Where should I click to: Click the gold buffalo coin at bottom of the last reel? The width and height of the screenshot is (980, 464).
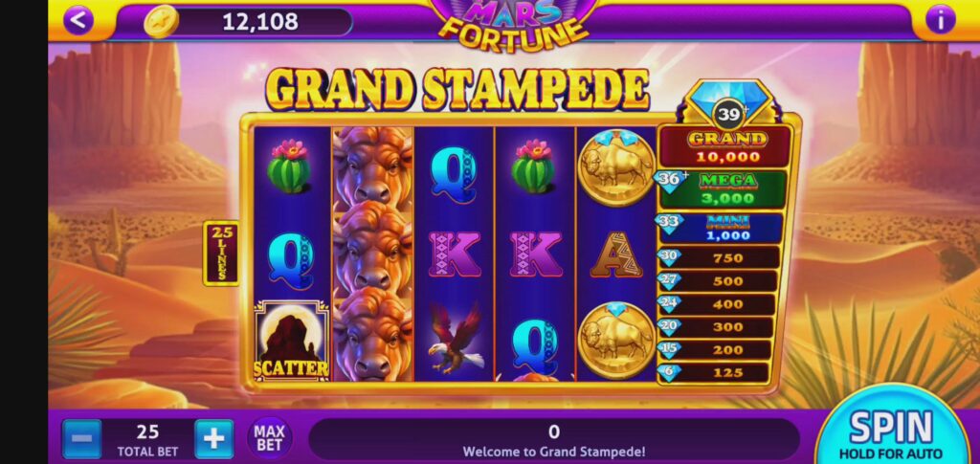pos(615,339)
